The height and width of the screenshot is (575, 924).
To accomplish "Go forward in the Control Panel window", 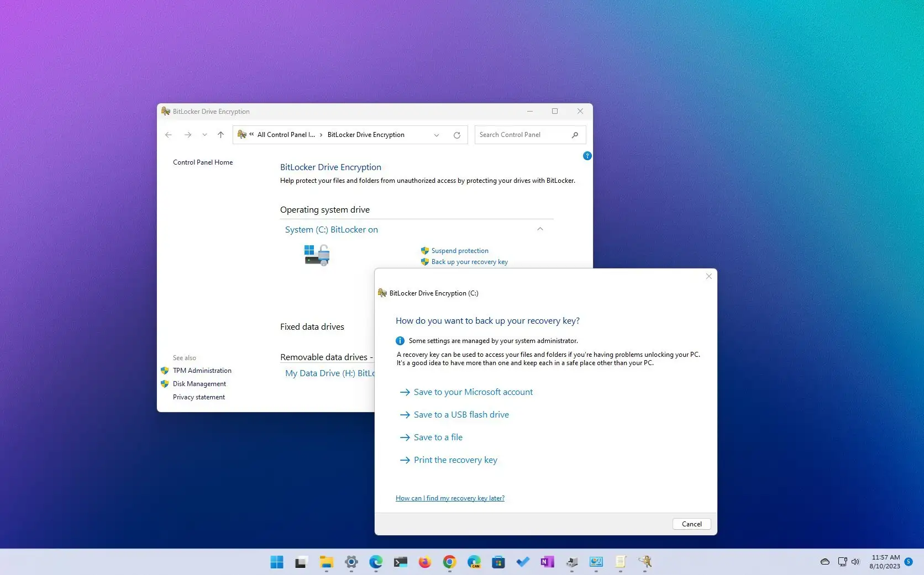I will tap(188, 135).
